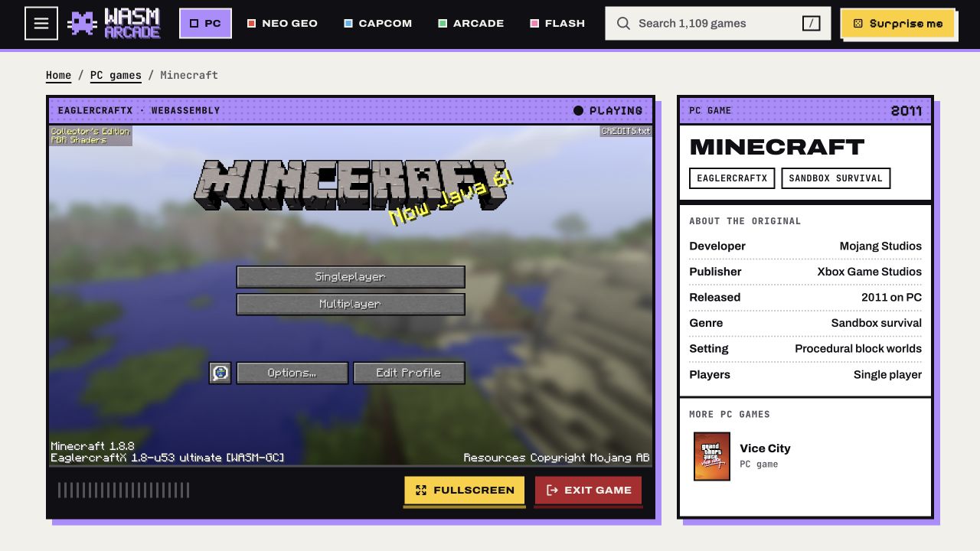Viewport: 980px width, 551px height.
Task: Open the Vice City cover thumbnail
Action: pyautogui.click(x=712, y=456)
